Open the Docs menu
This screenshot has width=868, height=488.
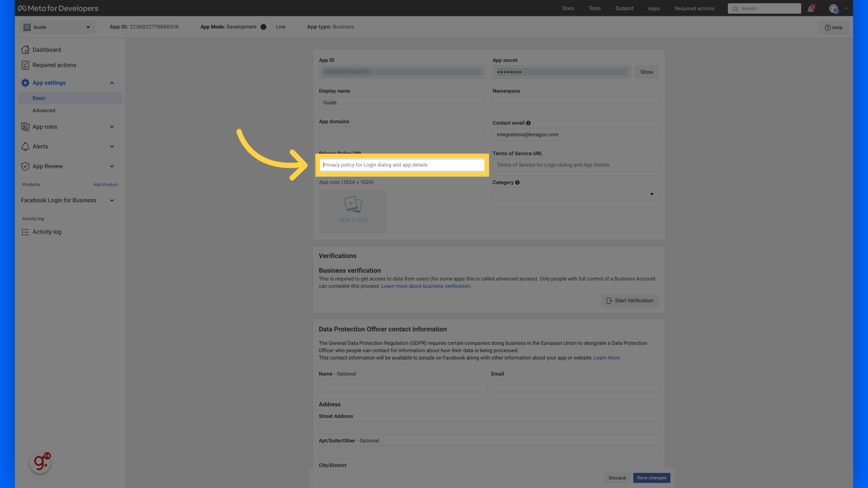pyautogui.click(x=568, y=9)
